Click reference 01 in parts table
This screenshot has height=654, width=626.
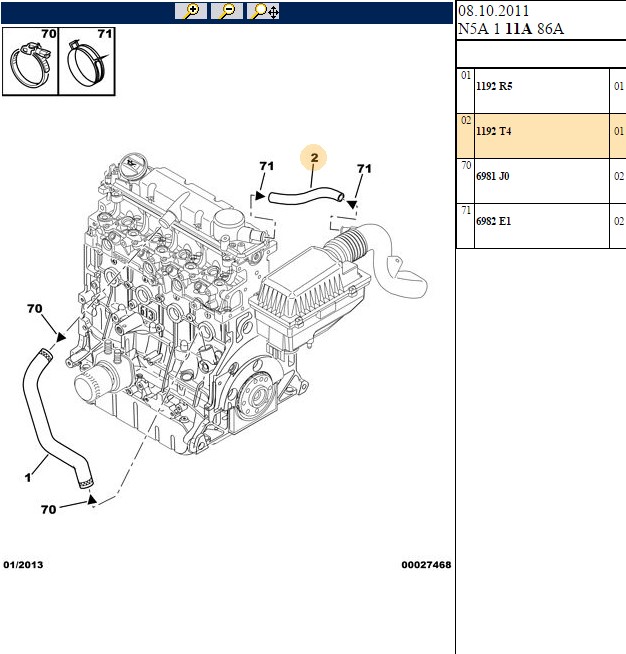click(466, 75)
